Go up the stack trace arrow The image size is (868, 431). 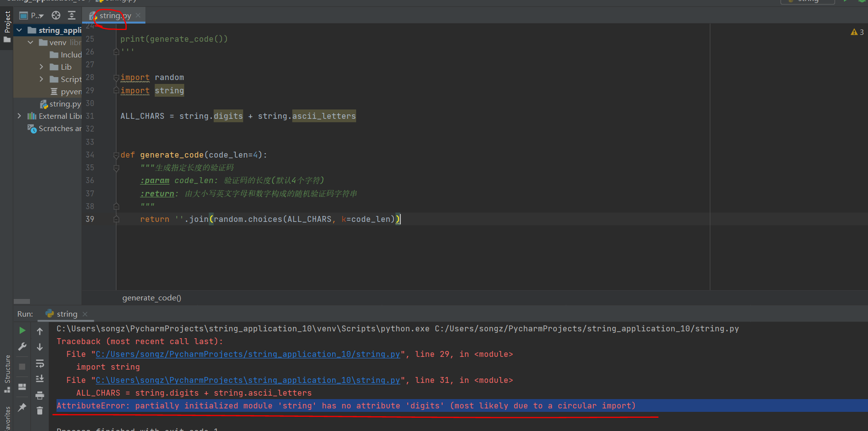click(40, 331)
